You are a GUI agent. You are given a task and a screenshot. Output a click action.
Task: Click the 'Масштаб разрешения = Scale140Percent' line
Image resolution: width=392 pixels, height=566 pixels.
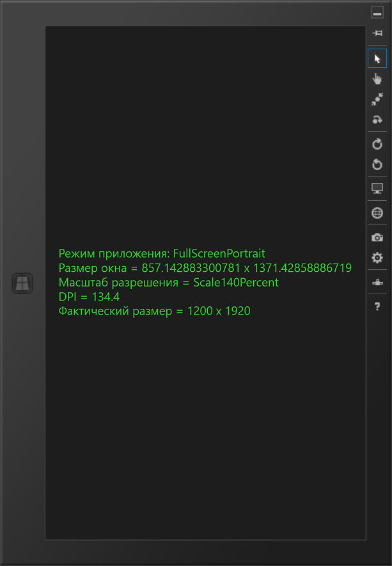[x=169, y=282]
